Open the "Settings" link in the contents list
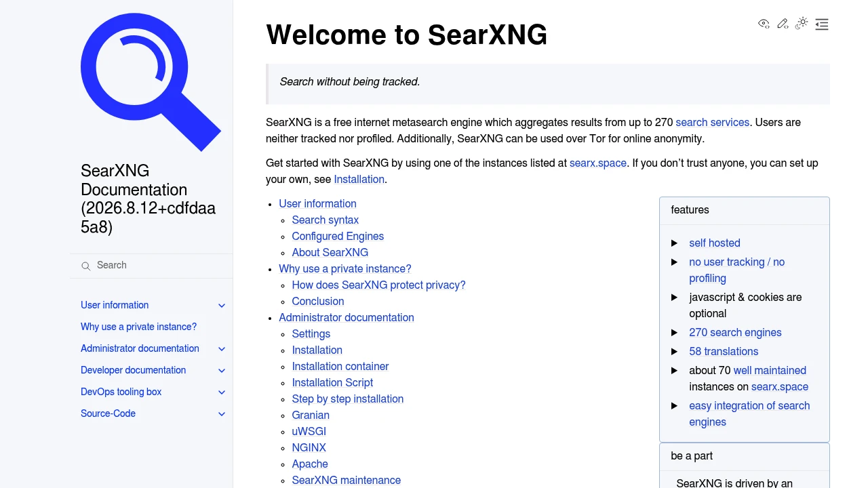This screenshot has height=488, width=868. (x=311, y=334)
